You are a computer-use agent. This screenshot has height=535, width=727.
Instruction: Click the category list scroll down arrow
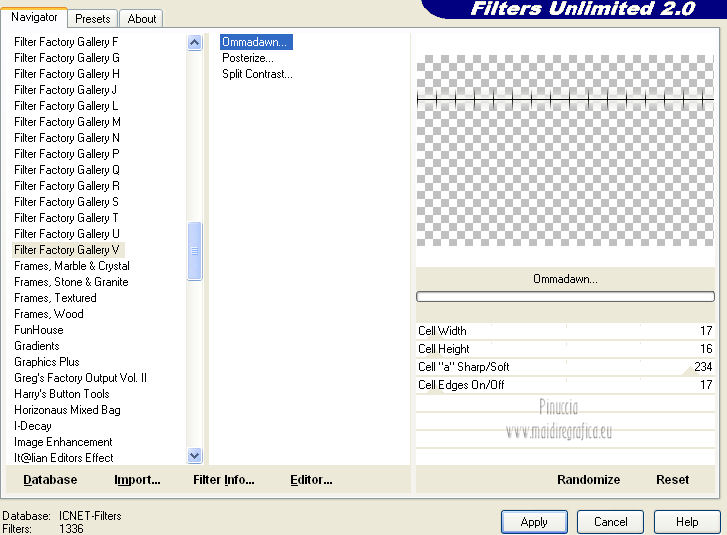click(x=195, y=455)
